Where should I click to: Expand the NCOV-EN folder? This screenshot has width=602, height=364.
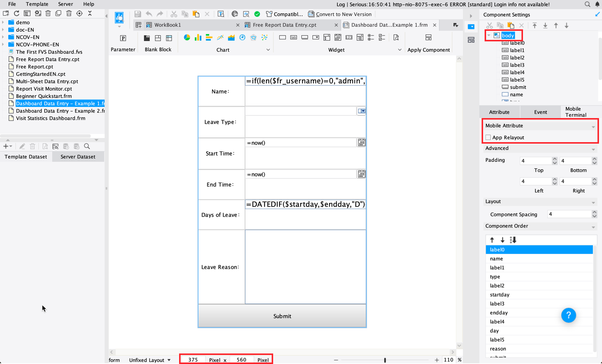(3, 37)
